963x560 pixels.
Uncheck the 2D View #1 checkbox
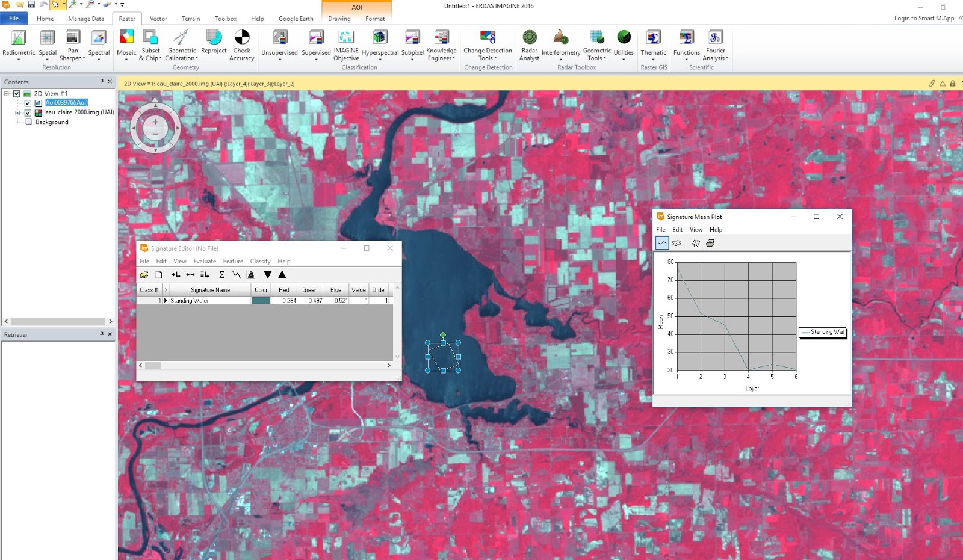pos(17,94)
